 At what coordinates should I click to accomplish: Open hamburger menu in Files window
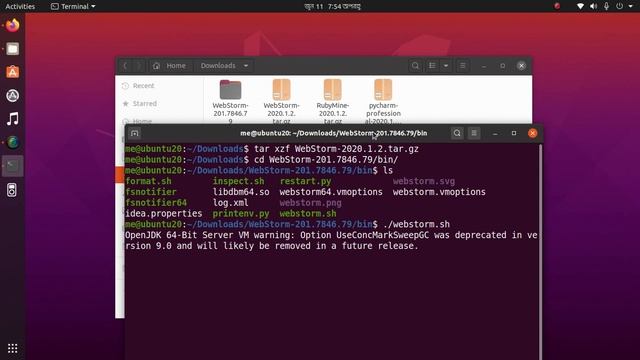point(462,66)
